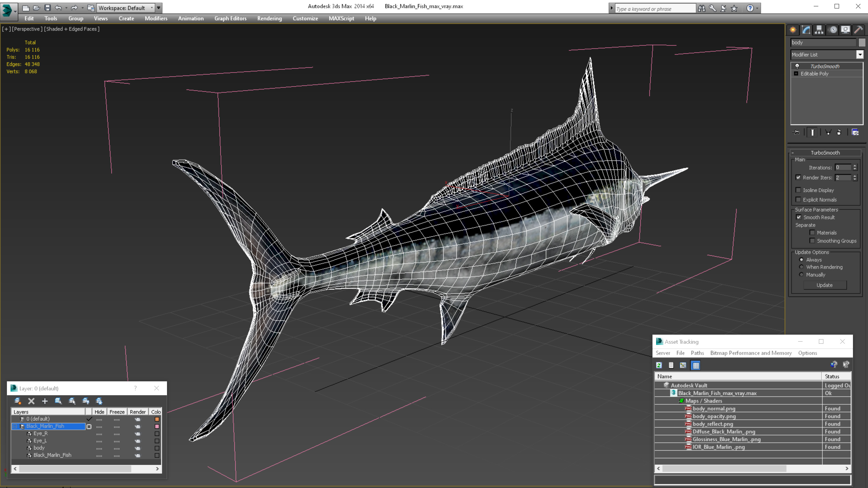Click the Update button in TurboSmooth
The height and width of the screenshot is (488, 868).
(x=825, y=285)
